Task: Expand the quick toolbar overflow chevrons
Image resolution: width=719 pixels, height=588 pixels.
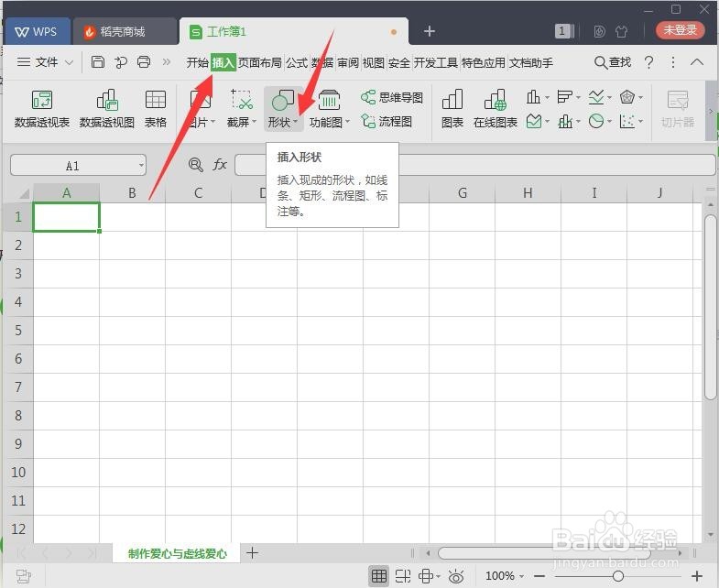Action: pyautogui.click(x=167, y=62)
